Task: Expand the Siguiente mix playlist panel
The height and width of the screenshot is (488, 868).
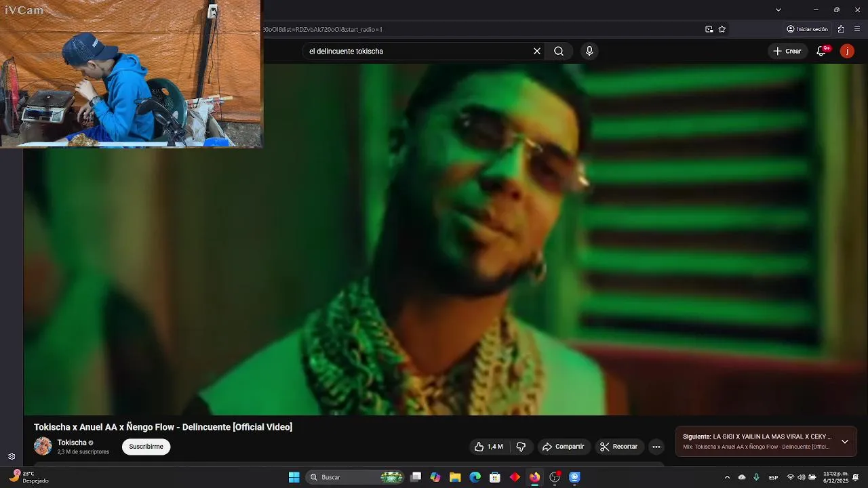Action: [x=845, y=442]
